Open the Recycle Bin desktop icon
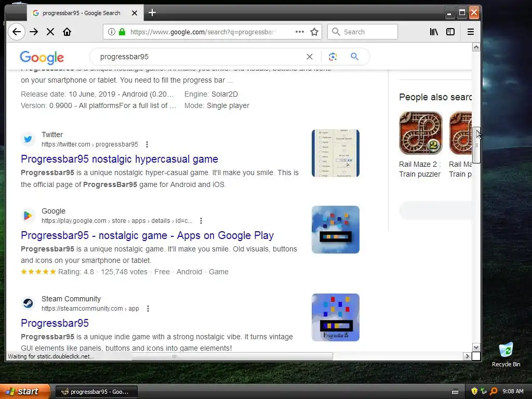 click(506, 355)
